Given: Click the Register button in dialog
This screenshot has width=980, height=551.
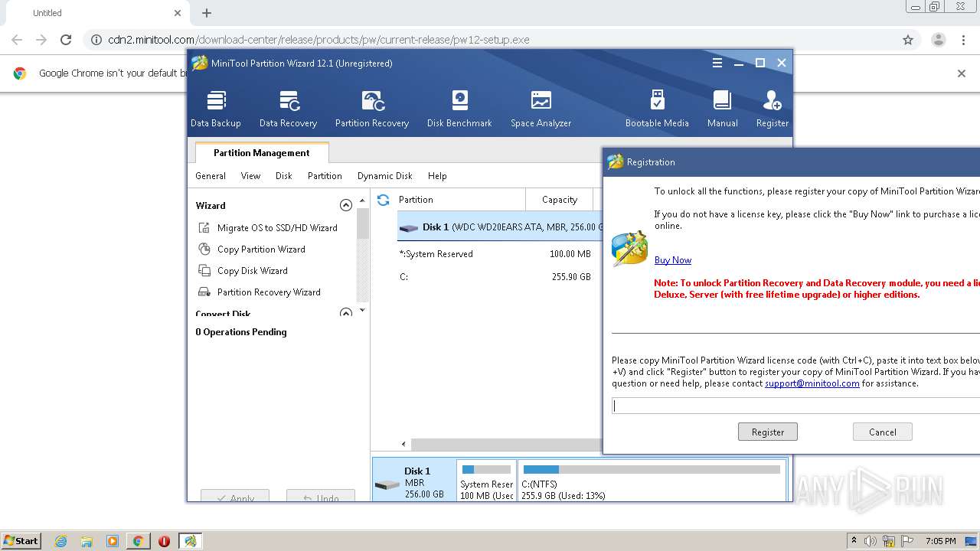Looking at the screenshot, I should click(x=768, y=432).
